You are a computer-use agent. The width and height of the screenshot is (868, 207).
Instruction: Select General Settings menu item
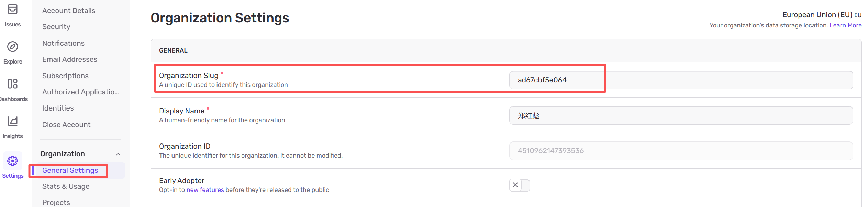(x=70, y=170)
